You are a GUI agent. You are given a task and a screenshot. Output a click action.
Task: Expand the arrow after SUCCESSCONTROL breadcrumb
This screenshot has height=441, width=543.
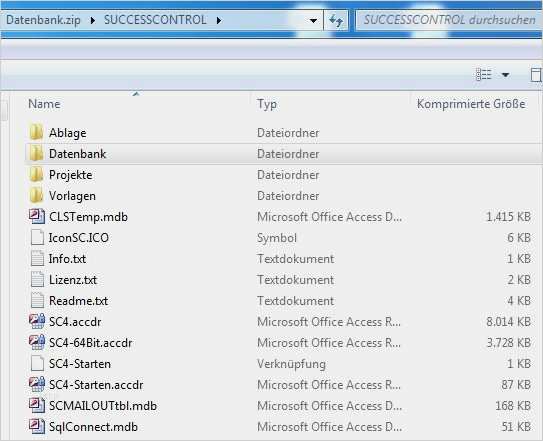[219, 20]
